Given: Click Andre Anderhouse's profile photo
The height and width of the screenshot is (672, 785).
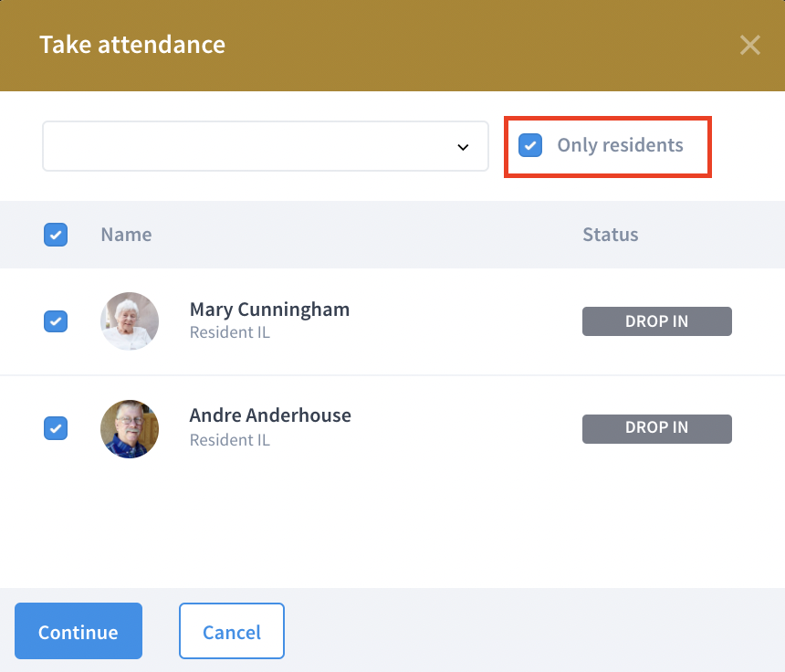Looking at the screenshot, I should (x=130, y=428).
